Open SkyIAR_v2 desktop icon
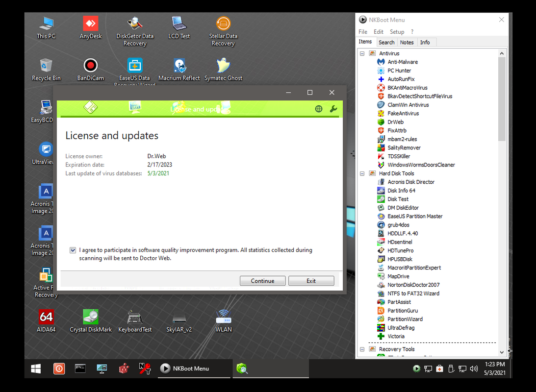Viewport: 536px width, 392px height. (179, 321)
